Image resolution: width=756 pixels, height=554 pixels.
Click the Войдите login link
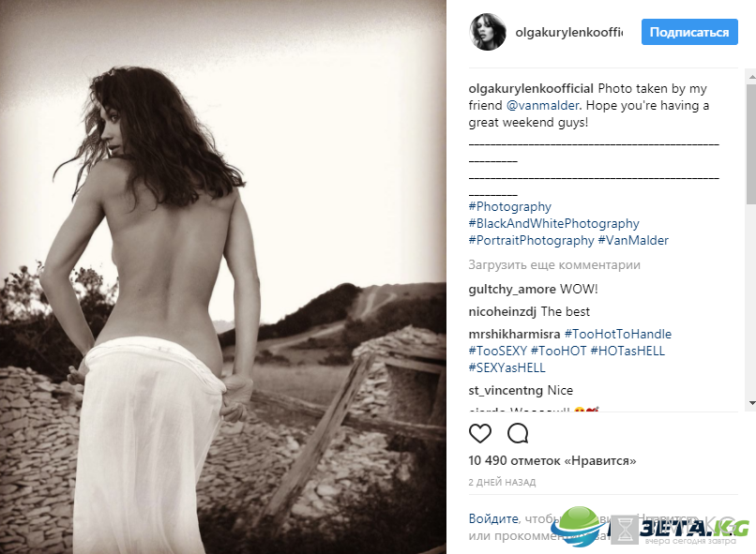493,518
